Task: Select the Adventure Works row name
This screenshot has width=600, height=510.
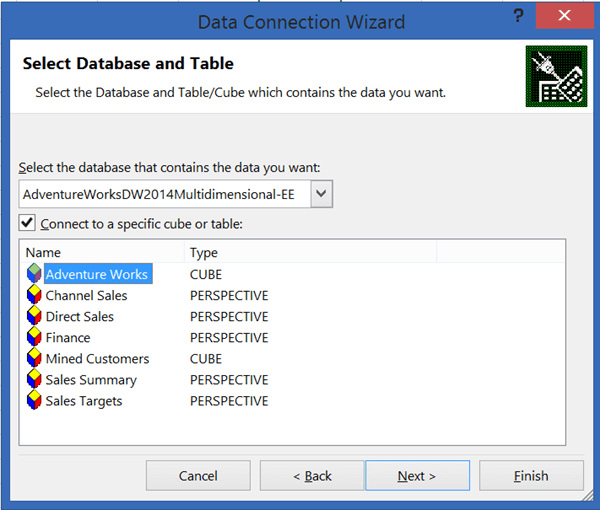Action: coord(97,274)
